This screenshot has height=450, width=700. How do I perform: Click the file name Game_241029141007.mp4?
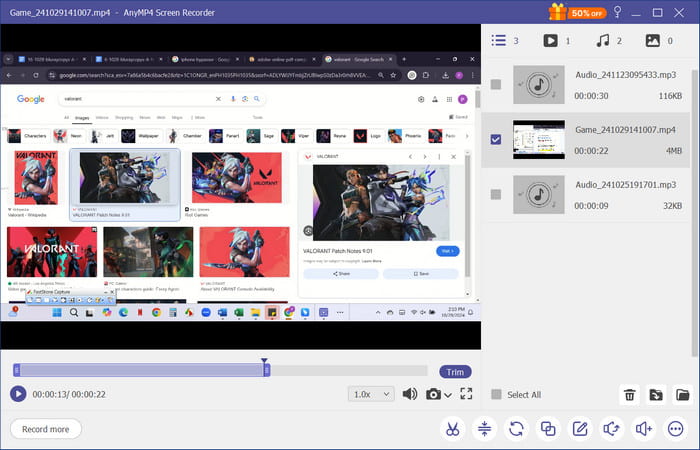coord(625,129)
